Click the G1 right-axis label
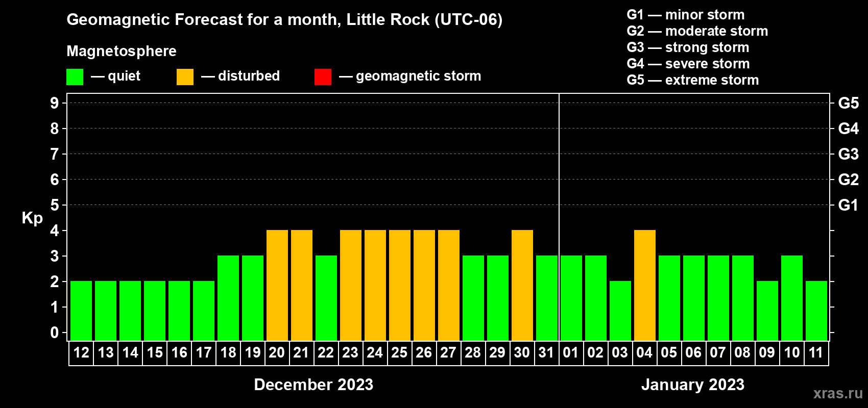The image size is (868, 408). point(849,205)
